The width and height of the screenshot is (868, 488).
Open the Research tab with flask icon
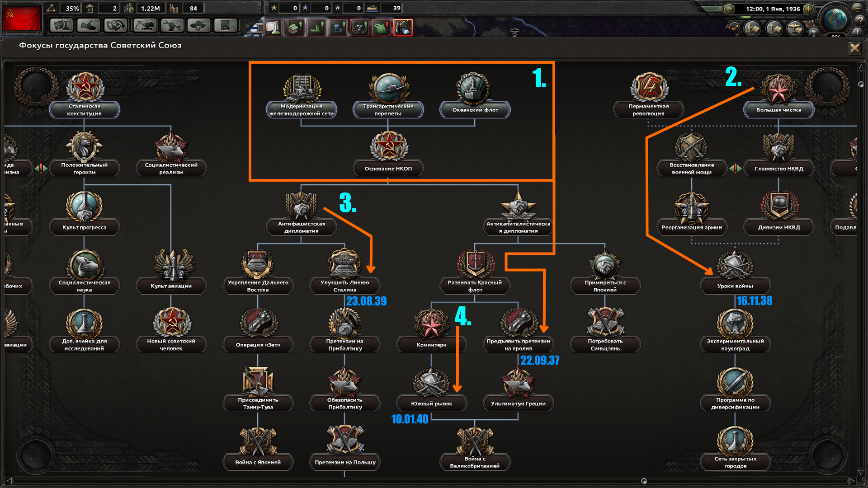[61, 25]
